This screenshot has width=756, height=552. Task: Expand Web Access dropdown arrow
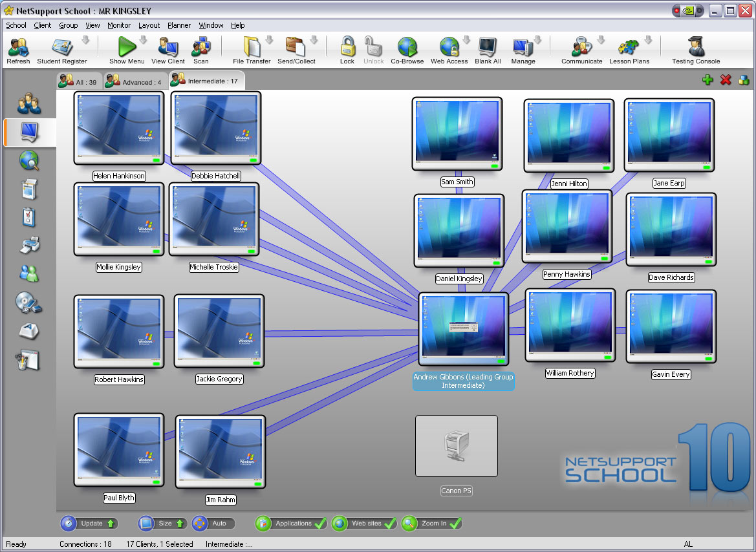pos(467,40)
